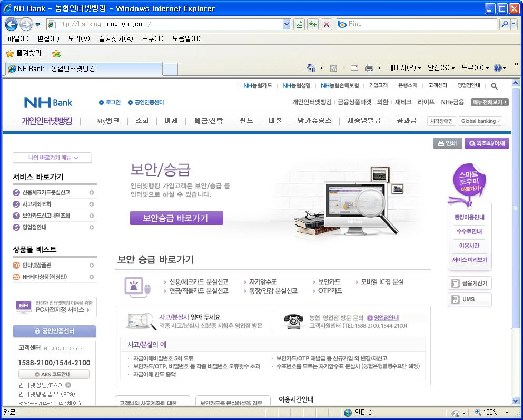The image size is (523, 420).
Task: Open the Global banking dropdown
Action: pyautogui.click(x=481, y=121)
